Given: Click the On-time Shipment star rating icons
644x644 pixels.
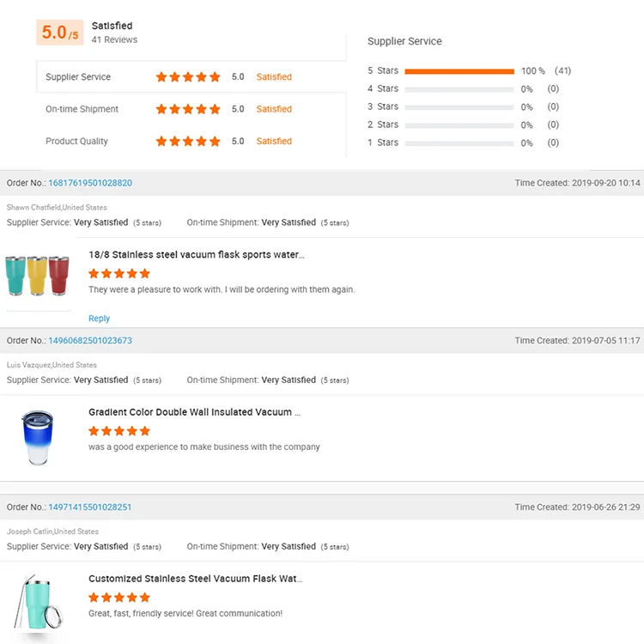Looking at the screenshot, I should pyautogui.click(x=188, y=109).
